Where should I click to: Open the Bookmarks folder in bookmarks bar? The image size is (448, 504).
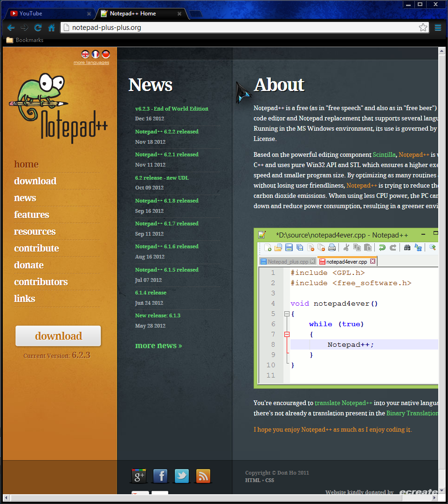tap(25, 40)
